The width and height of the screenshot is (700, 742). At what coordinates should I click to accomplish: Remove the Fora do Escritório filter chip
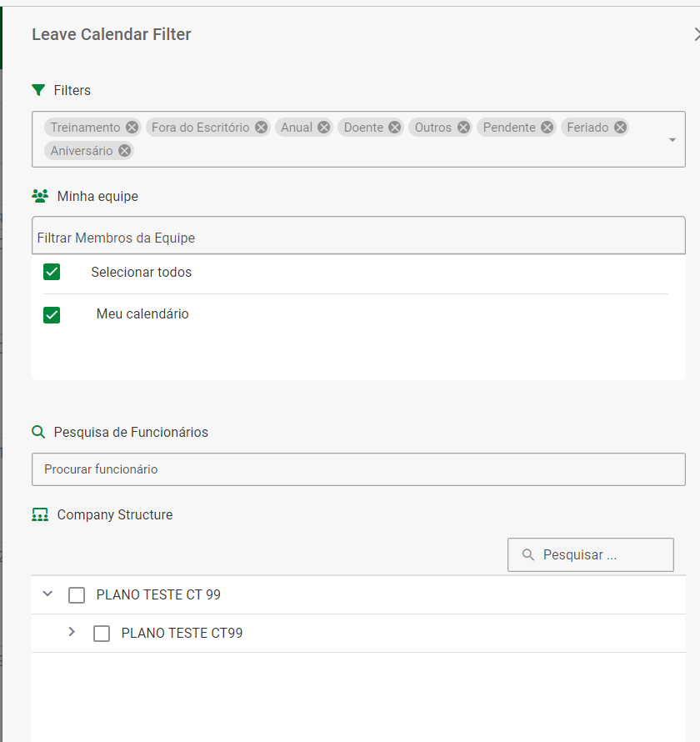[x=261, y=128]
